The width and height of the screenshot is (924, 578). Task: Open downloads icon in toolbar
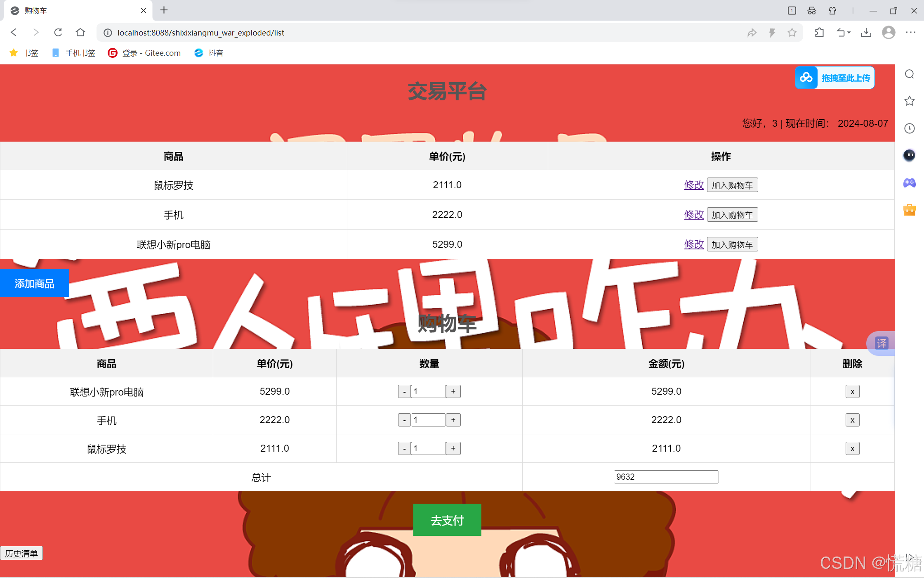click(x=866, y=33)
